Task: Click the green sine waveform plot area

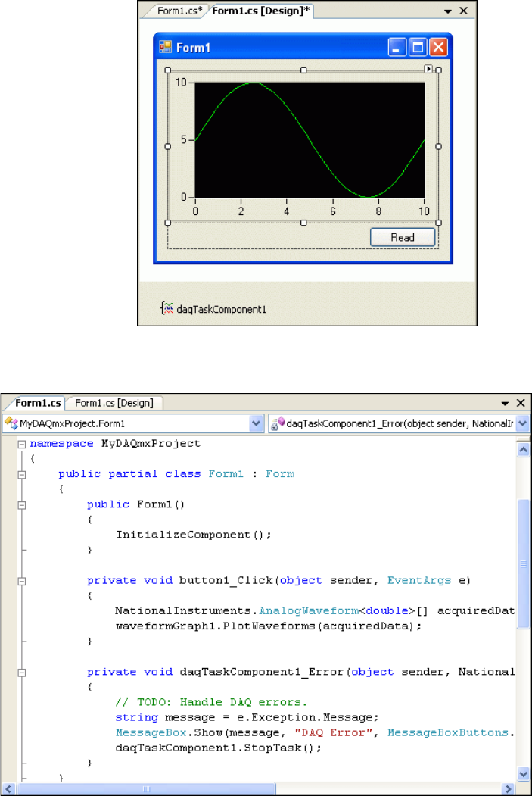Action: [x=310, y=139]
